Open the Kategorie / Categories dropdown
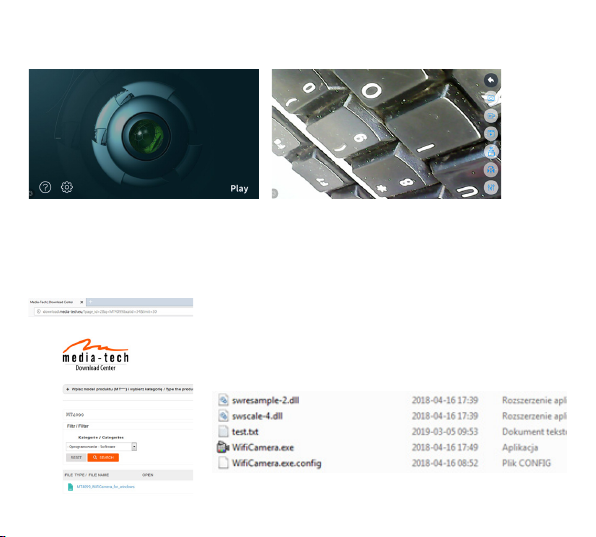This screenshot has width=596, height=537. (101, 447)
